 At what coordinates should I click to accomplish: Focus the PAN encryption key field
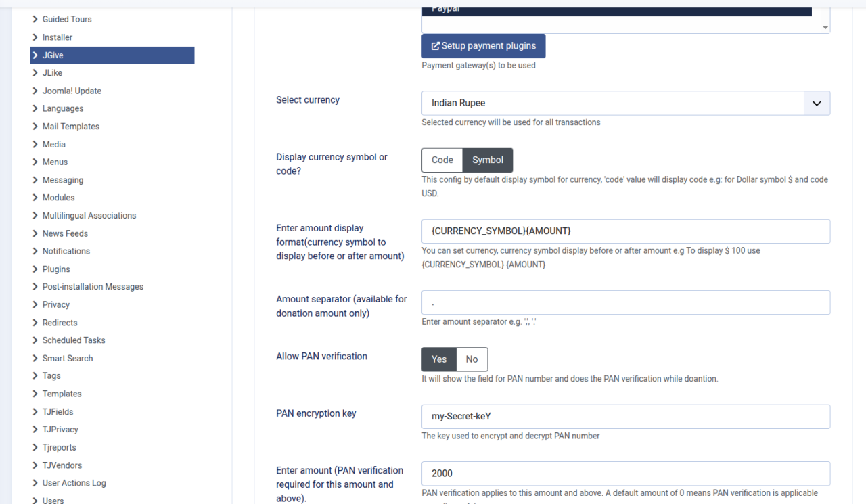(625, 417)
